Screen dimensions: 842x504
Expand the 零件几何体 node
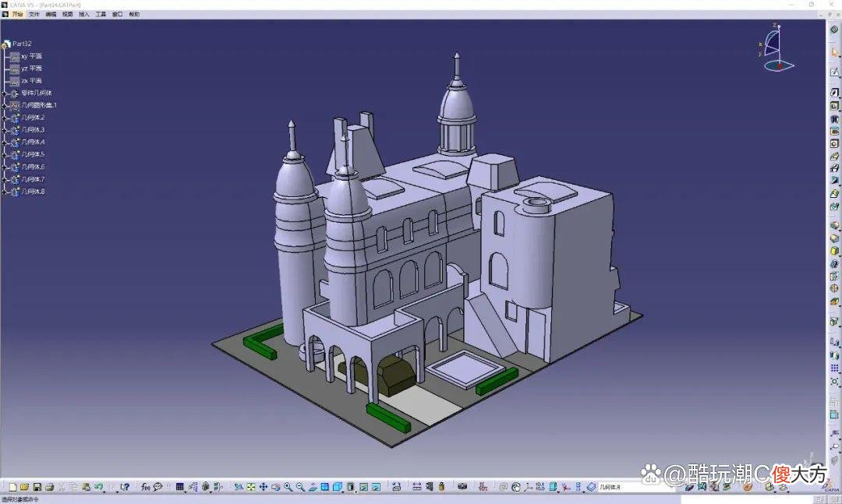coord(5,93)
